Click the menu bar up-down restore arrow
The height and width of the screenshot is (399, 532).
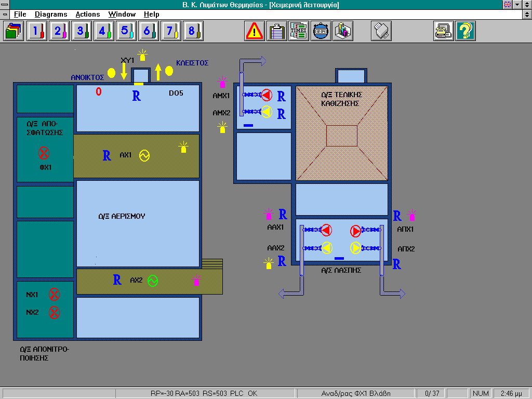pos(526,14)
